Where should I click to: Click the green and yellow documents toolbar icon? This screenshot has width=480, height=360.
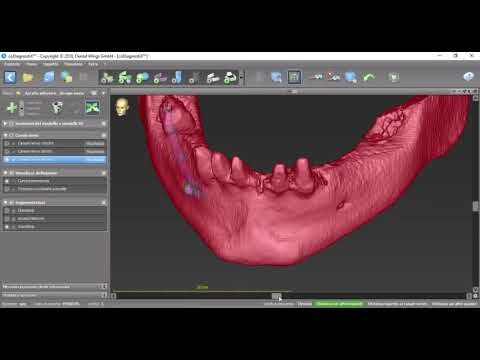point(67,77)
